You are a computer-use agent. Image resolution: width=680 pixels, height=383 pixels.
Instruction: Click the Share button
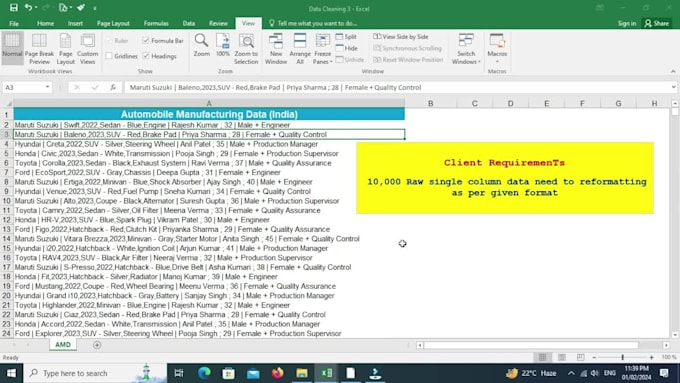[657, 23]
